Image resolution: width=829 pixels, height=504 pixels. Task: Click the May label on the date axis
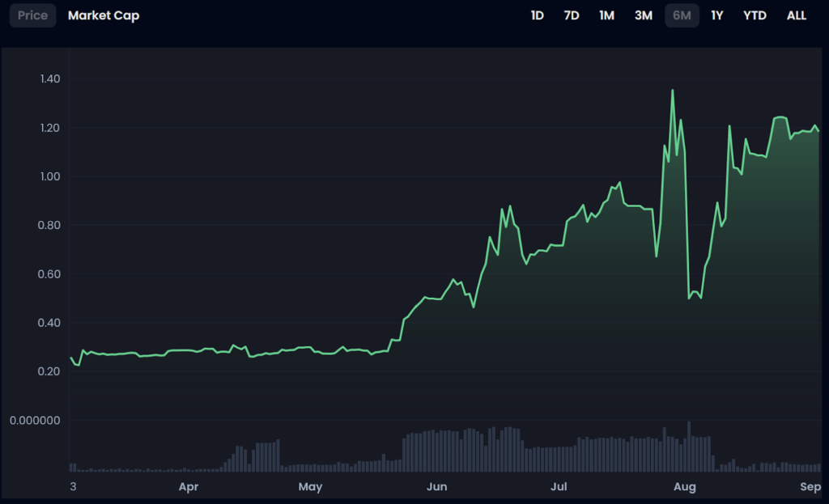(x=310, y=487)
